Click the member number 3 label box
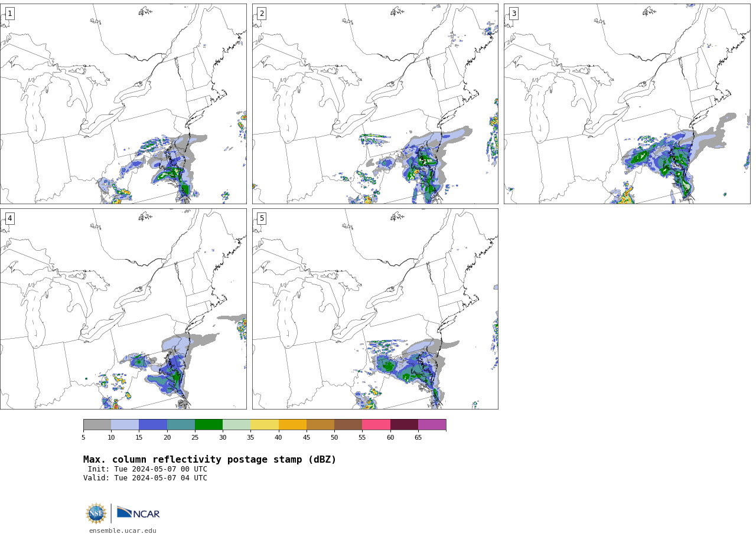756x537 pixels. pos(513,14)
